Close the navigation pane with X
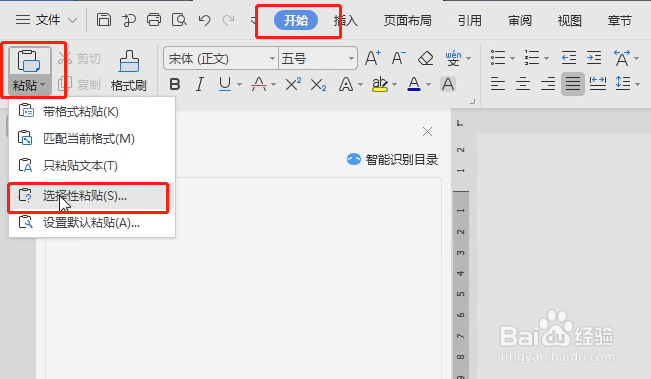Screen dimensions: 651x379 pyautogui.click(x=427, y=132)
